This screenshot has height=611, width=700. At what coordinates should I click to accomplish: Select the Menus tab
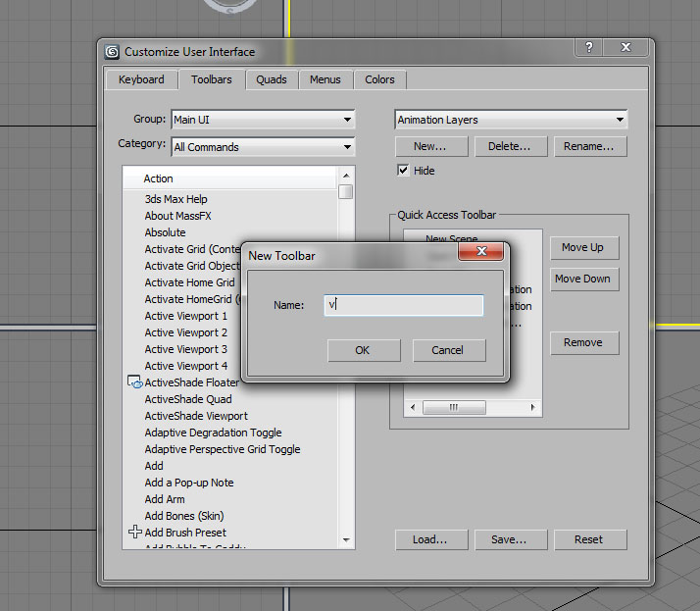[325, 79]
